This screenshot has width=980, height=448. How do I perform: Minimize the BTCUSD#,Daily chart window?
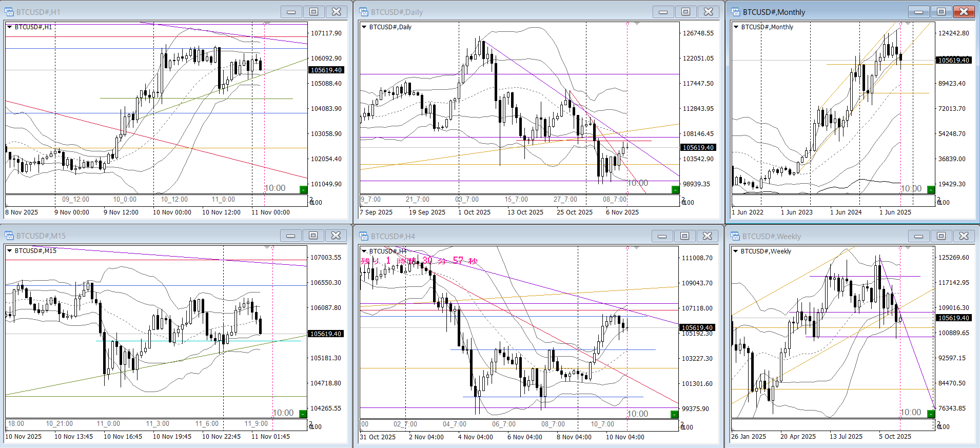pos(663,12)
